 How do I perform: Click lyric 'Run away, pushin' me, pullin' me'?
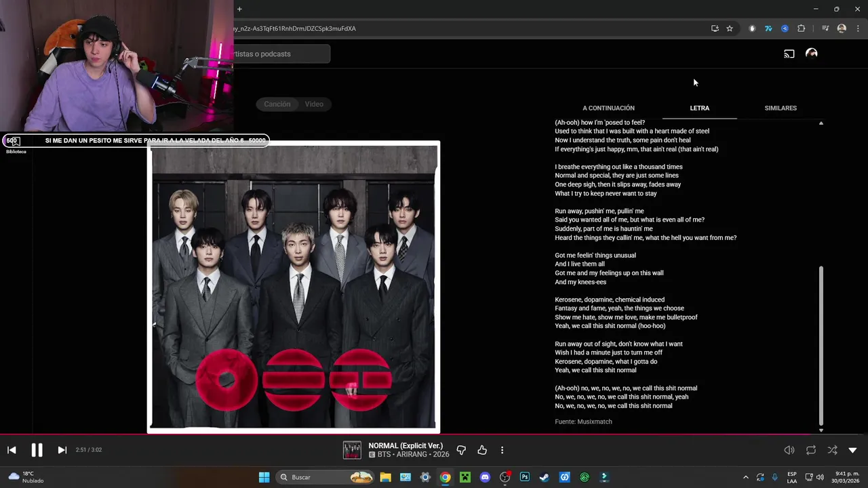pos(599,211)
